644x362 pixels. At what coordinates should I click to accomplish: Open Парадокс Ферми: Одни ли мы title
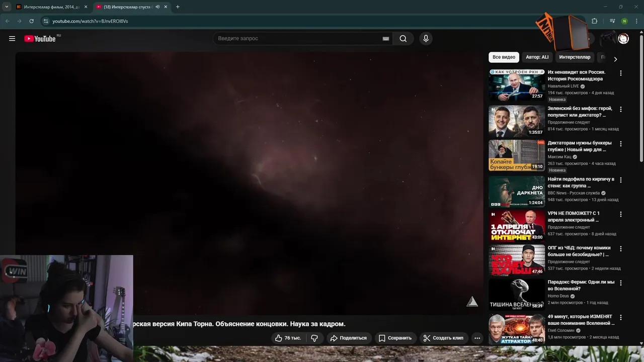pyautogui.click(x=581, y=286)
